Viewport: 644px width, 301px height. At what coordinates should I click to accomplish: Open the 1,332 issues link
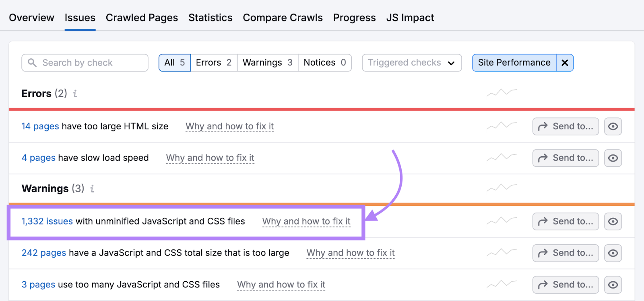coord(47,221)
